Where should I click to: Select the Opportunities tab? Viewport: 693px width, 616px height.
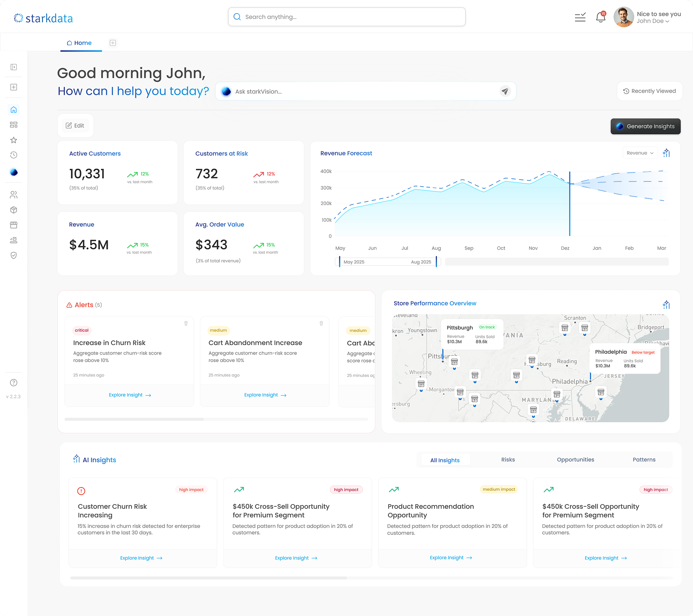click(x=575, y=460)
